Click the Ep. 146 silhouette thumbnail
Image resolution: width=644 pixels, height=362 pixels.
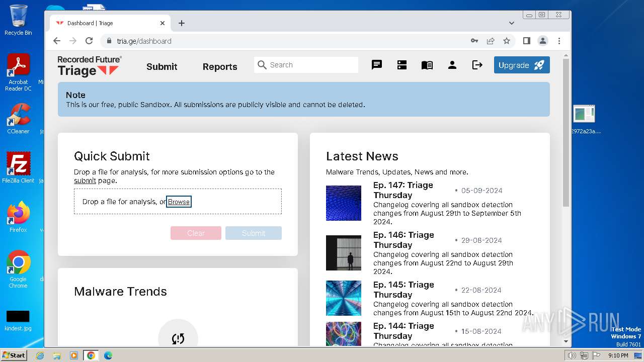point(344,253)
